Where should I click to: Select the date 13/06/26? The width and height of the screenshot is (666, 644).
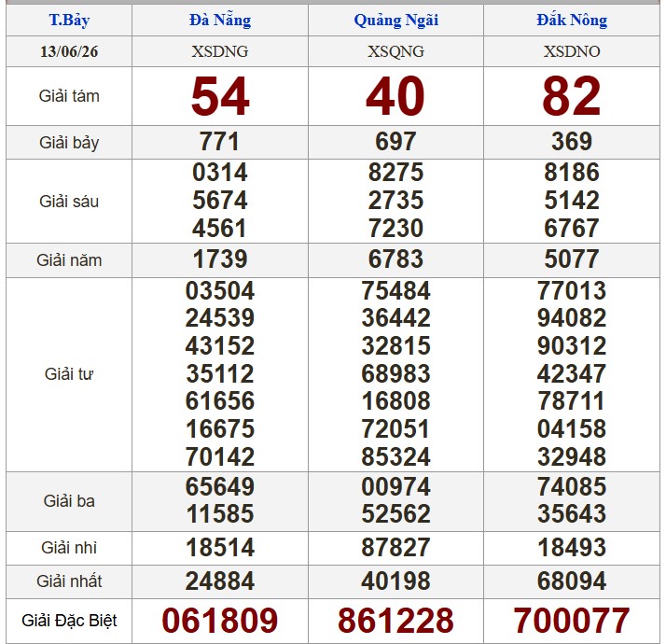tap(69, 51)
